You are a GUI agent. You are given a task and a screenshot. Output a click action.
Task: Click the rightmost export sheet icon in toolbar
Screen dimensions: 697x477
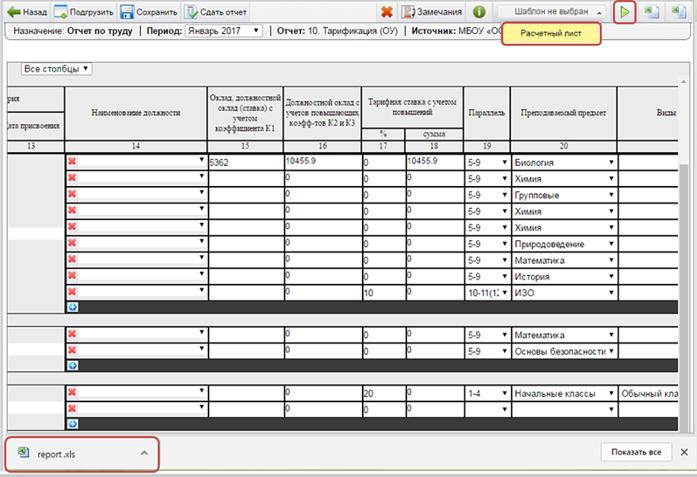click(679, 12)
